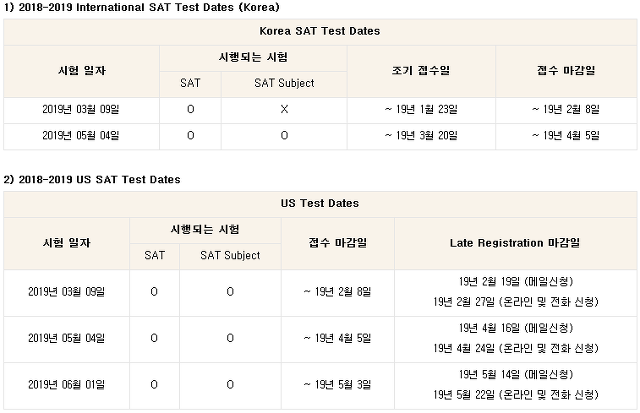Click Korea deadline 19년 4월 5일
Screen dimensions: 640x413
[x=566, y=135]
